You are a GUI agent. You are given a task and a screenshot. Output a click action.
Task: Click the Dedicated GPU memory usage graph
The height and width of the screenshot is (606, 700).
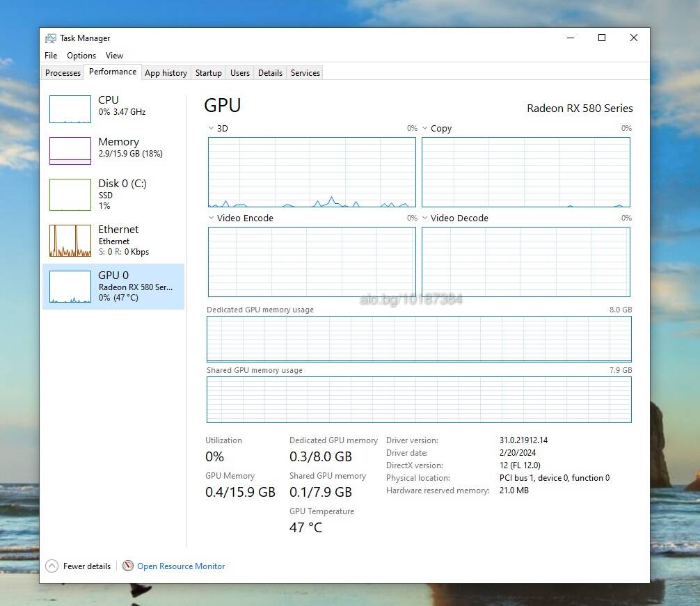click(419, 339)
